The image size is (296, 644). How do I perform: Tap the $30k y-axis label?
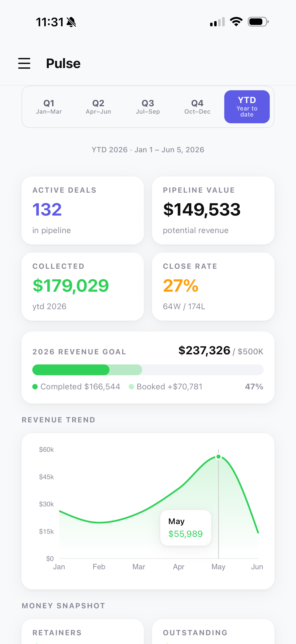46,504
